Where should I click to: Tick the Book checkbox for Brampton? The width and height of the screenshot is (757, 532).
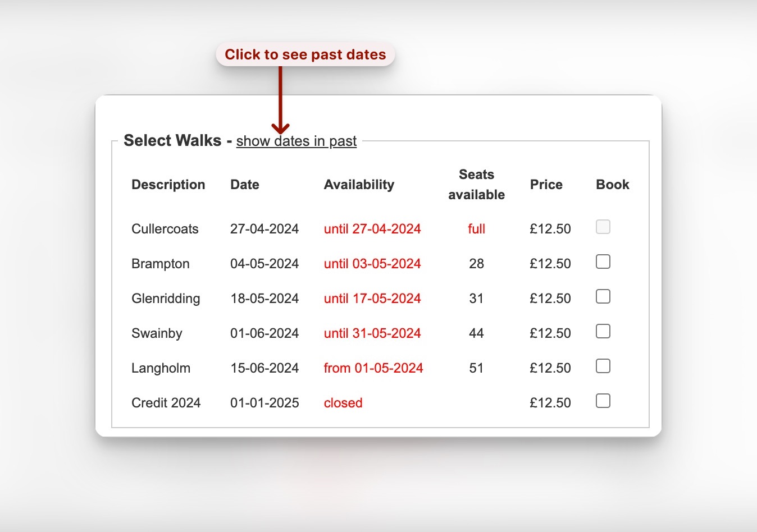(x=603, y=262)
